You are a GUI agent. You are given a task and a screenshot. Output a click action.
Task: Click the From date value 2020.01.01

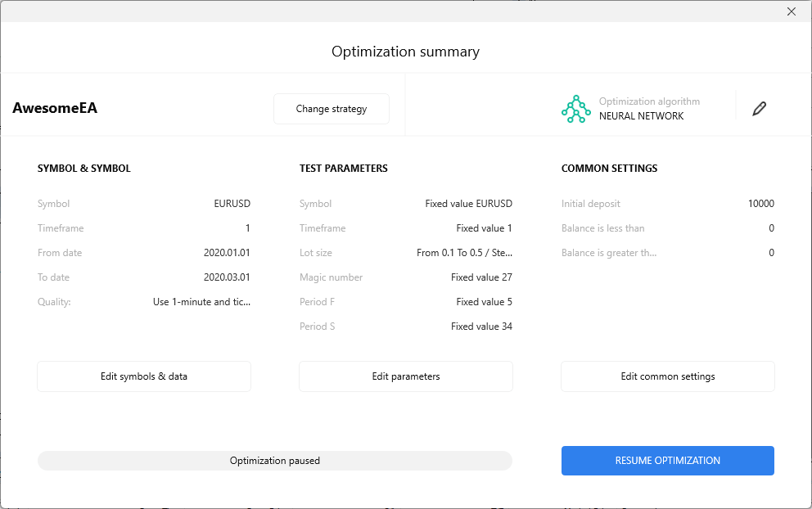227,253
